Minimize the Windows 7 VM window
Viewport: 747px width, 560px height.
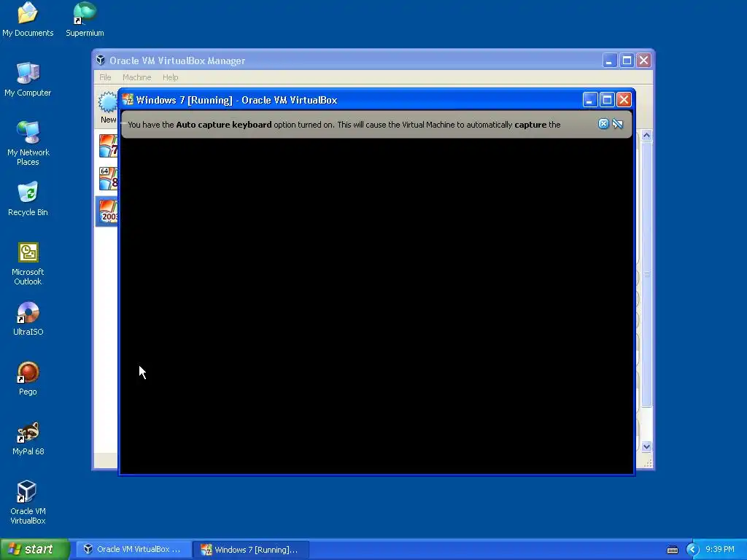pyautogui.click(x=589, y=99)
